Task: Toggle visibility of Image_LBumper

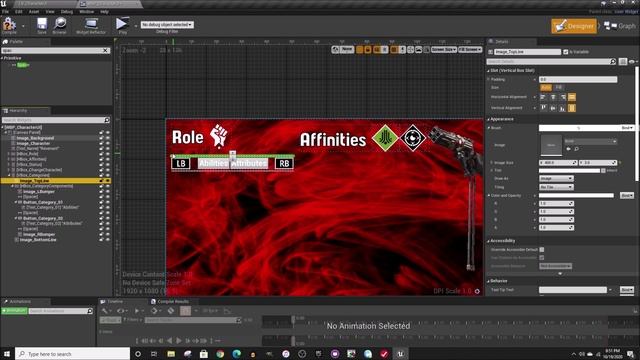Action: tap(108, 191)
